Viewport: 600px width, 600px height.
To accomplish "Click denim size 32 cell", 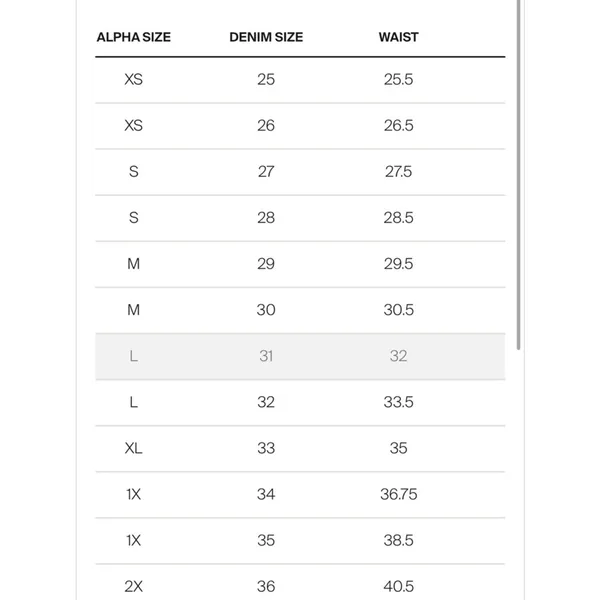I will [266, 402].
